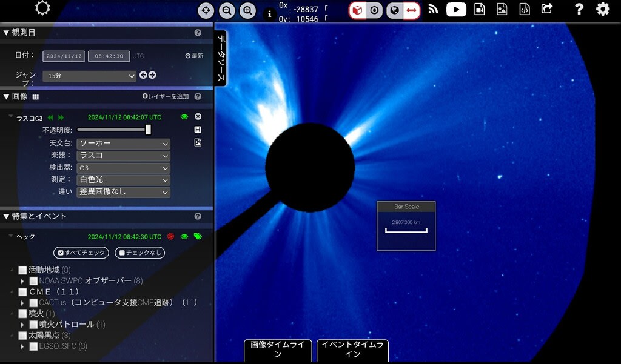Open help for 特集とイベント section
Viewport: 621px width, 364px height.
coord(198,216)
